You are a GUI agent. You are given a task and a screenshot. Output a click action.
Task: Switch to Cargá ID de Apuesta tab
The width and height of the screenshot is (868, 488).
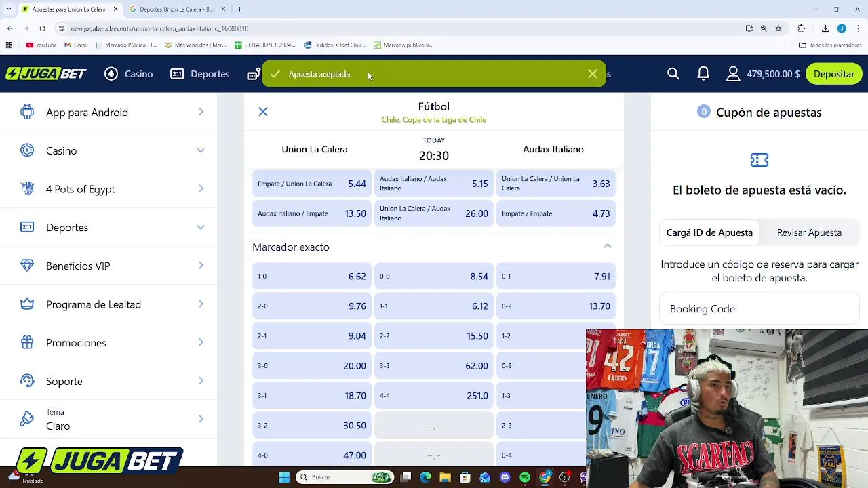(709, 232)
